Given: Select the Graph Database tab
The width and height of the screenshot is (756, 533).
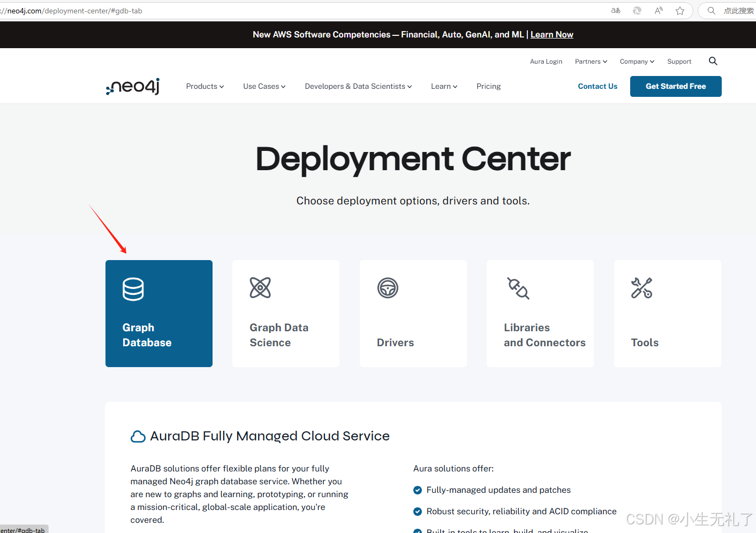Looking at the screenshot, I should (x=159, y=314).
